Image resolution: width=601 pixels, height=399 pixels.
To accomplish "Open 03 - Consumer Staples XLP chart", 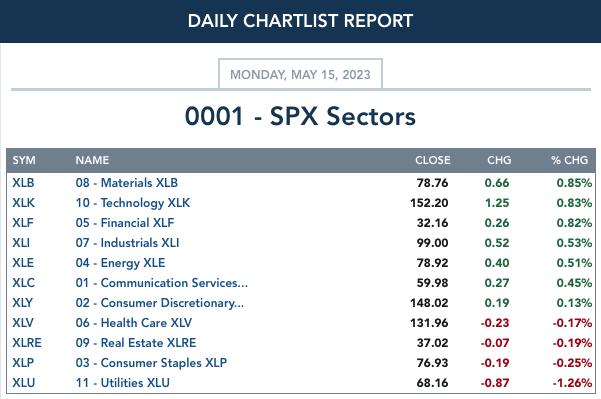I will (151, 363).
